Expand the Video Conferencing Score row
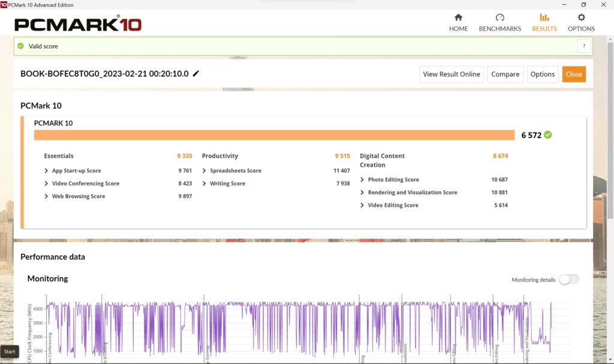This screenshot has height=364, width=614. pos(47,183)
